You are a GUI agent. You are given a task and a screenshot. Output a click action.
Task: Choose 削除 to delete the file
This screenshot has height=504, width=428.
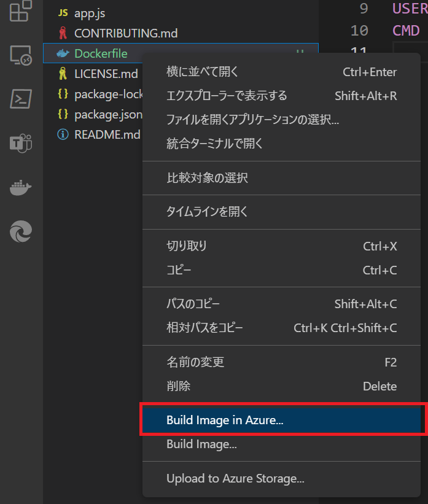(x=281, y=386)
